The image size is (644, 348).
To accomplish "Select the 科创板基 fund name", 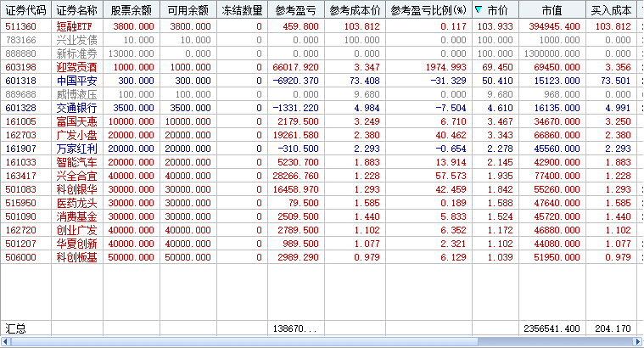I will [x=77, y=257].
